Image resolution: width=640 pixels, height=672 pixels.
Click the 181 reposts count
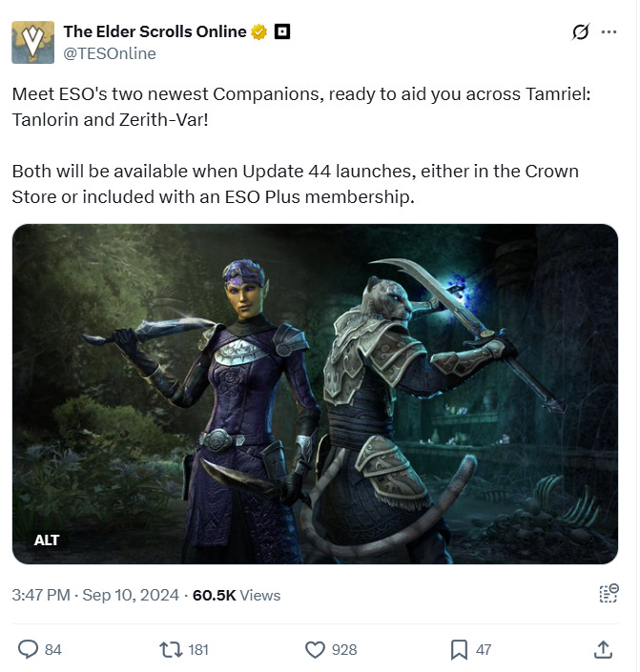point(198,650)
